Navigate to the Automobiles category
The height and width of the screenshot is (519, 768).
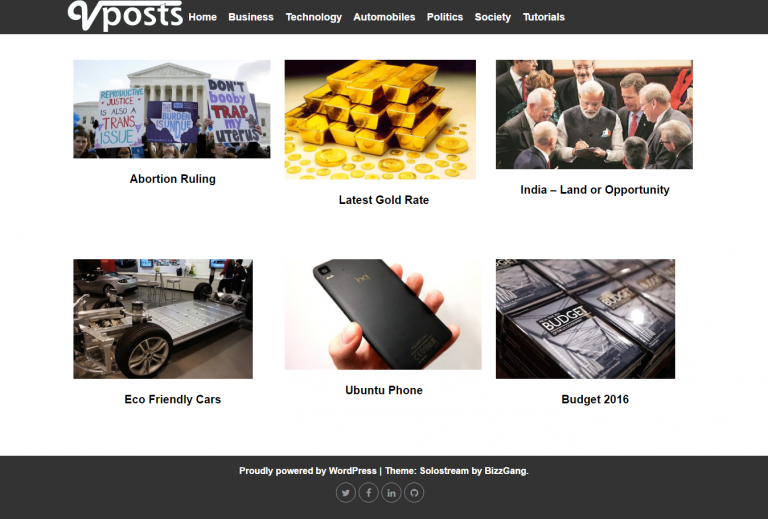click(x=384, y=17)
